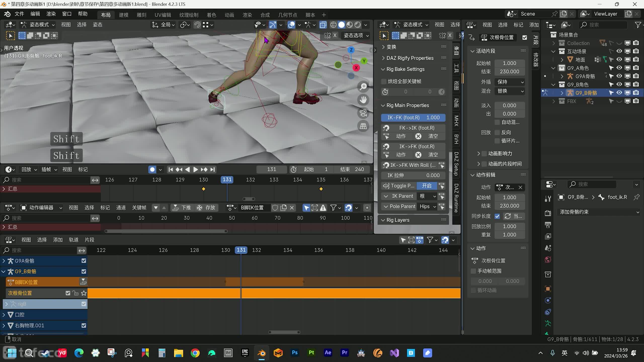Image resolution: width=644 pixels, height=362 pixels.
Task: Click current frame field showing 131
Action: coord(271,169)
